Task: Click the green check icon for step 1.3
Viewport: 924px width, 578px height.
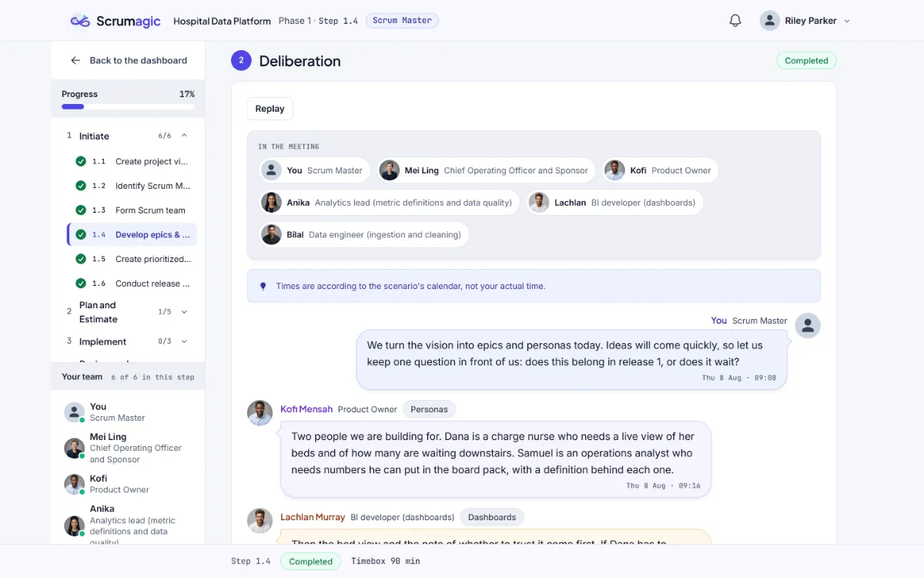Action: (x=81, y=210)
